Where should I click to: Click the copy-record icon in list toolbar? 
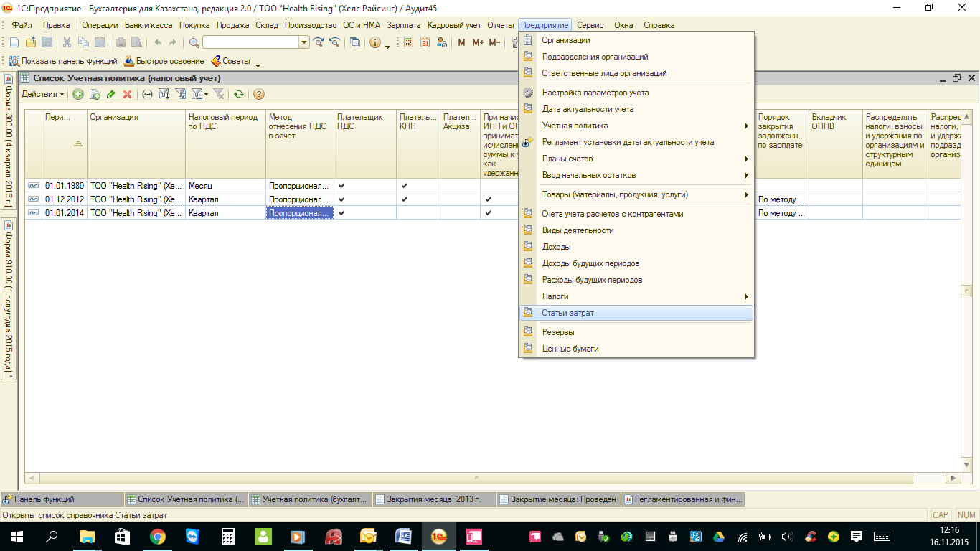(x=95, y=94)
